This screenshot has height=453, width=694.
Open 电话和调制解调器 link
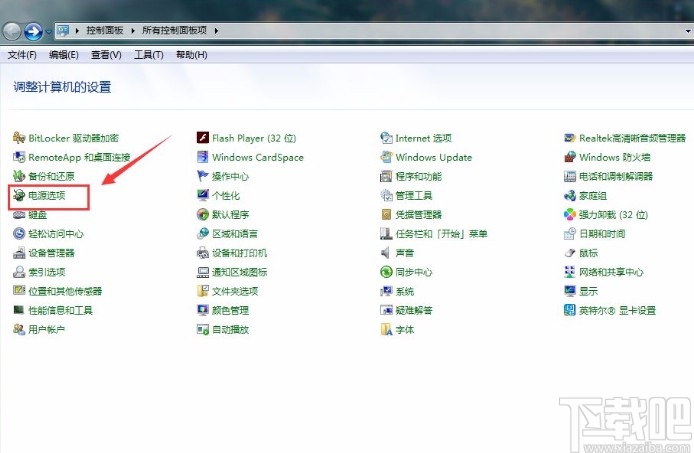(616, 176)
